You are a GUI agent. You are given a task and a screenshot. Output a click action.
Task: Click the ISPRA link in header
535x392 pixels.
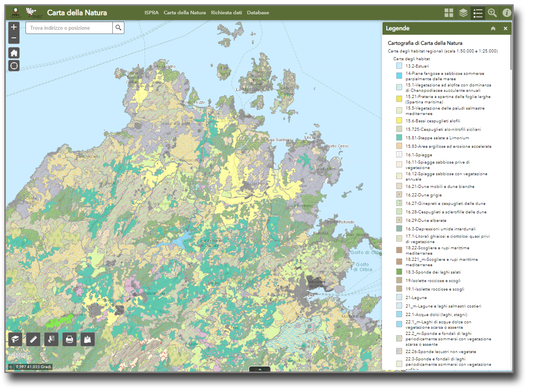pyautogui.click(x=151, y=13)
